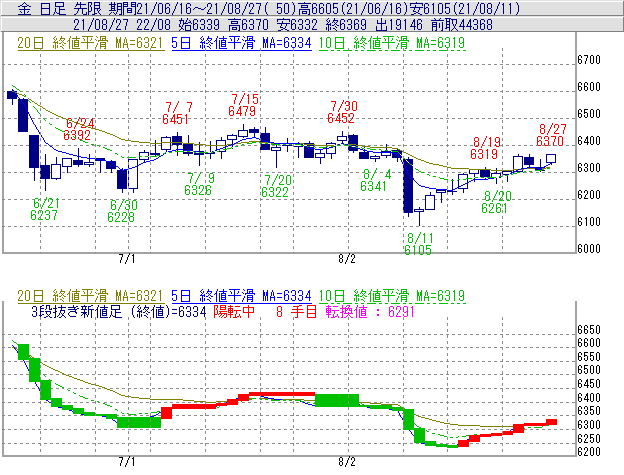Click the lower chart's 5日 終値平滑 MA=6334 legend
The height and width of the screenshot is (475, 624).
tap(241, 296)
